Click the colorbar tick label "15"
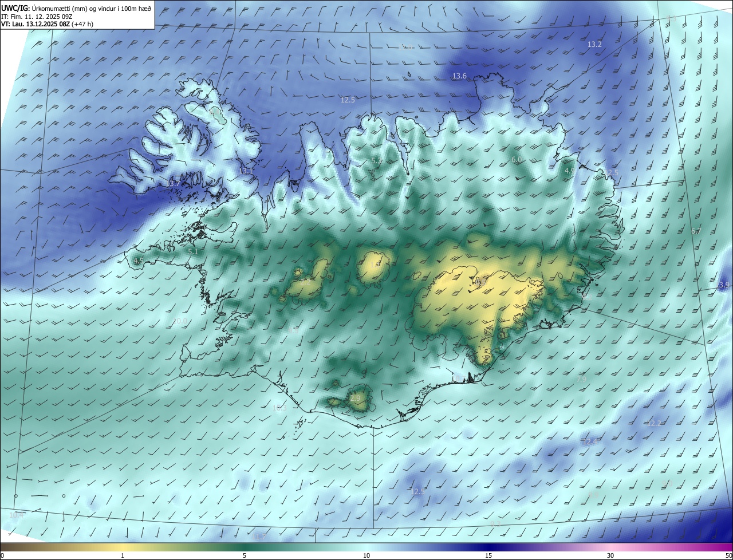733x560 pixels. click(x=488, y=555)
